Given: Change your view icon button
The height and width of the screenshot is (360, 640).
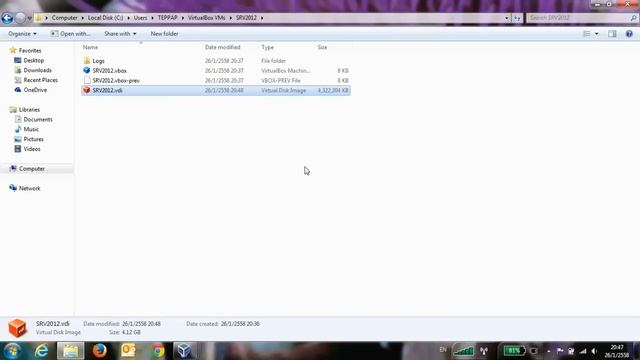Looking at the screenshot, I should (587, 34).
